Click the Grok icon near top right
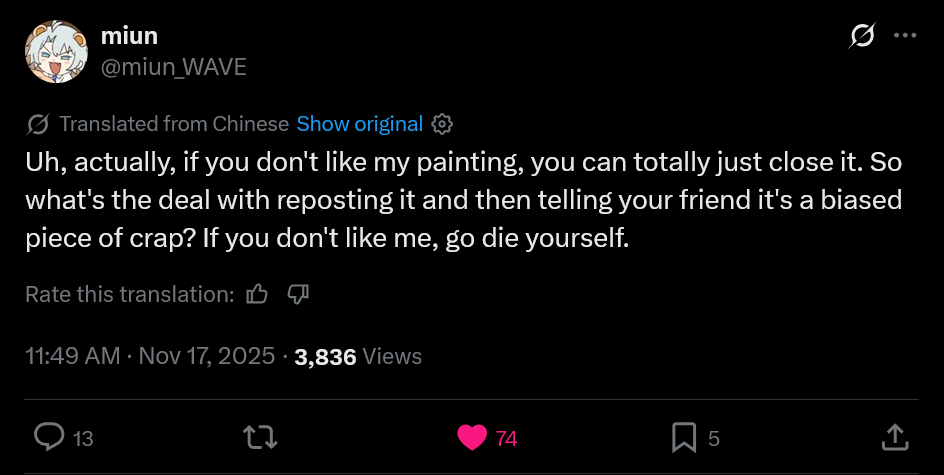The image size is (944, 475). 861,37
